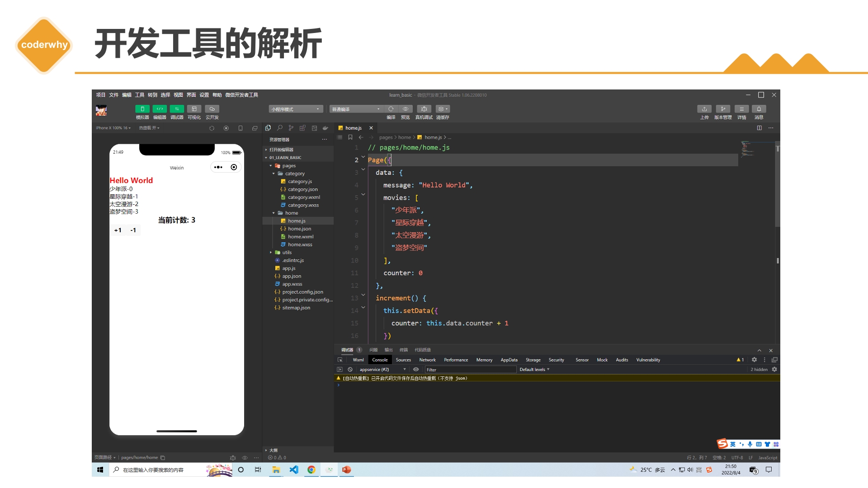This screenshot has width=868, height=488.
Task: Open the appservice (#2) context dropdown
Action: click(x=382, y=370)
